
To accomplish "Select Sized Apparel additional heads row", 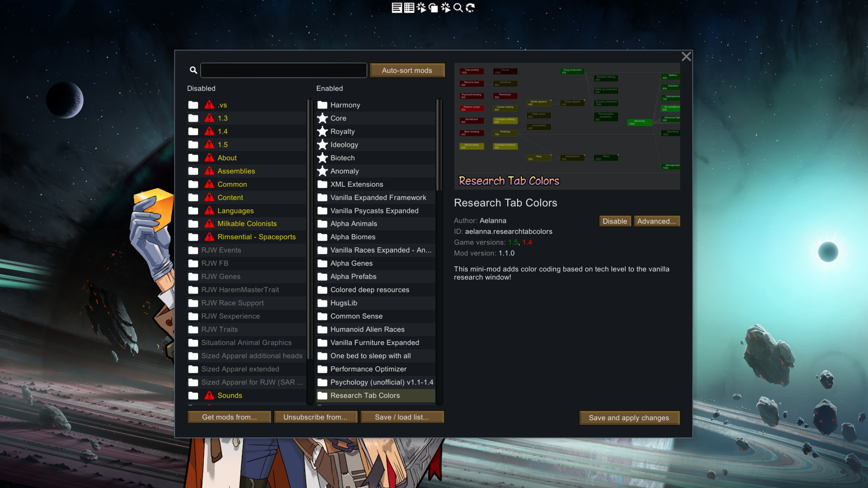I will click(247, 356).
